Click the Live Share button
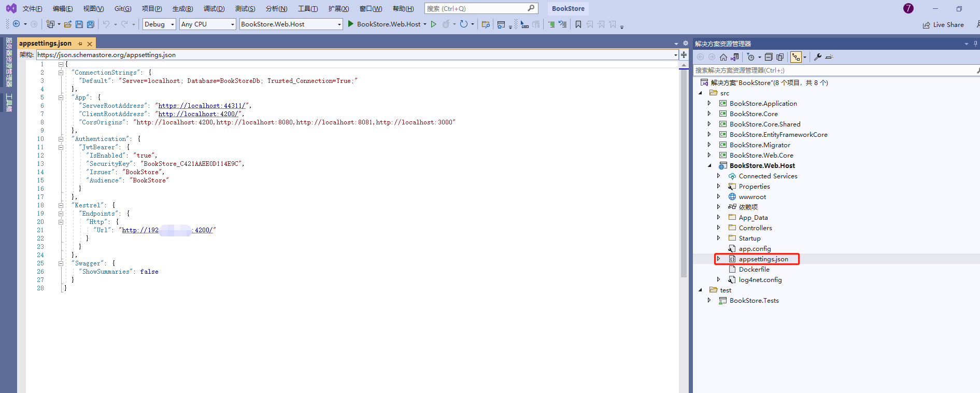 [943, 24]
